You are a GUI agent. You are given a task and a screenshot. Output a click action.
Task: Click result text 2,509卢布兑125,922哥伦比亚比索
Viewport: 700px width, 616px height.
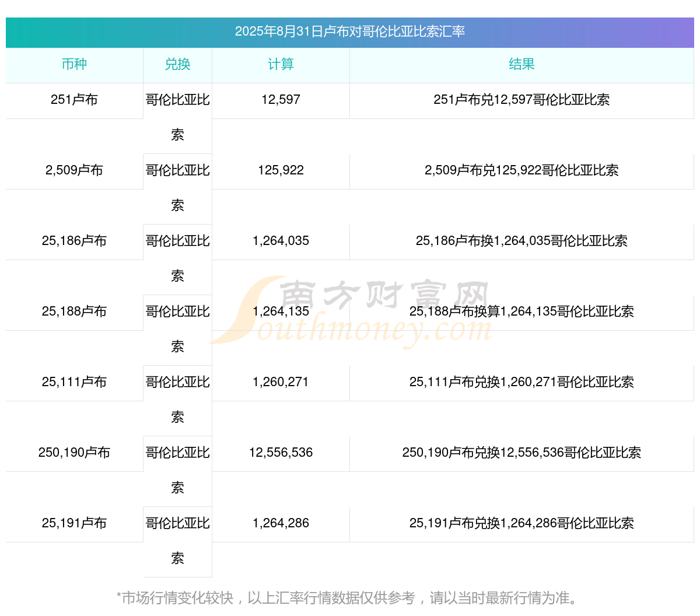pyautogui.click(x=521, y=170)
